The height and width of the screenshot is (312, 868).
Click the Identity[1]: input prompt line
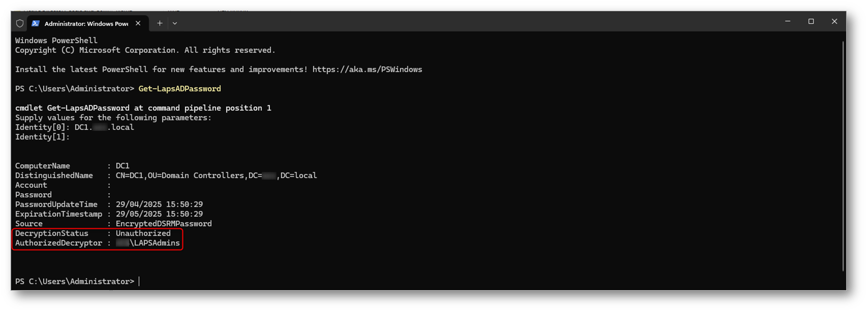coord(43,137)
